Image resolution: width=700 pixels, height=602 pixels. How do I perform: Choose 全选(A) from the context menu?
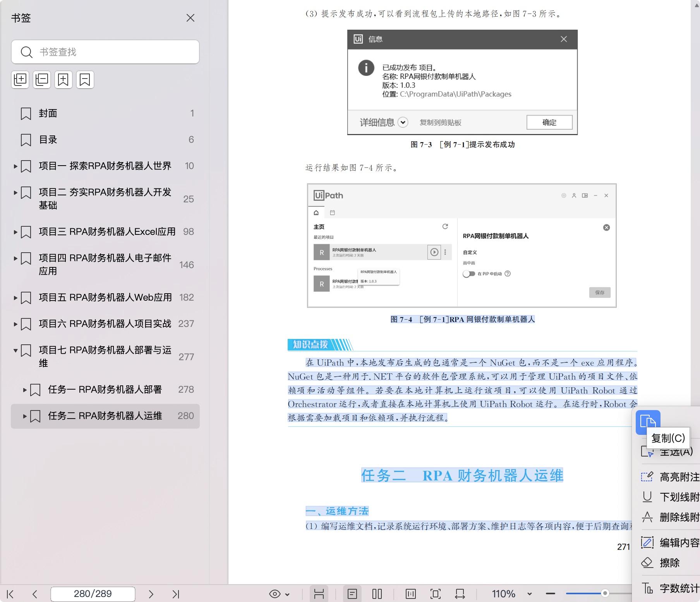tap(667, 451)
